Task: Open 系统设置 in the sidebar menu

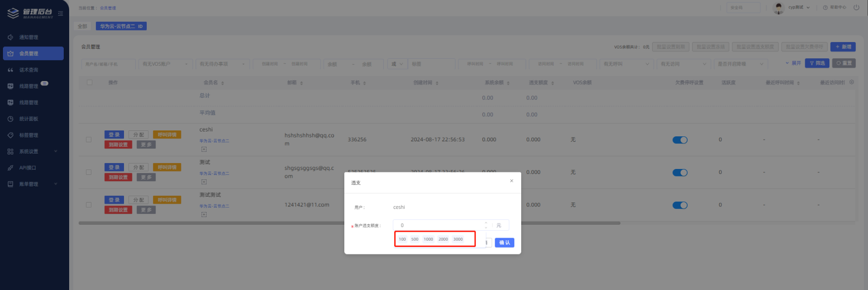Action: point(29,151)
